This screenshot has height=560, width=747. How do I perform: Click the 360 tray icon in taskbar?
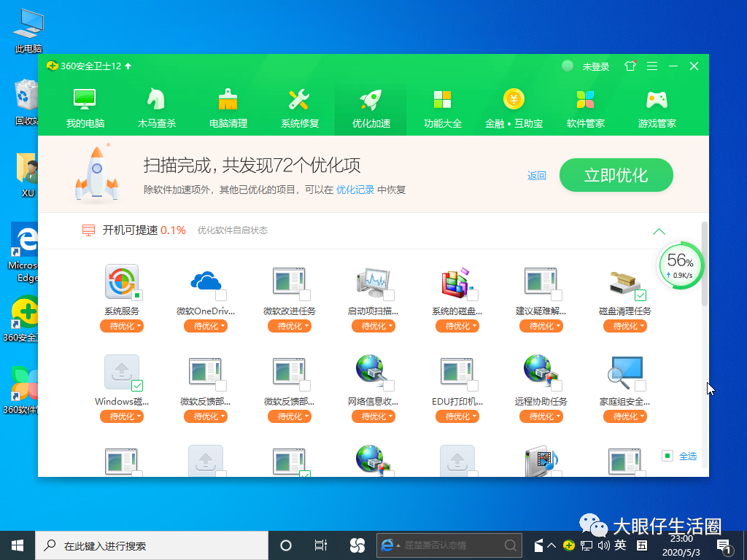click(569, 545)
